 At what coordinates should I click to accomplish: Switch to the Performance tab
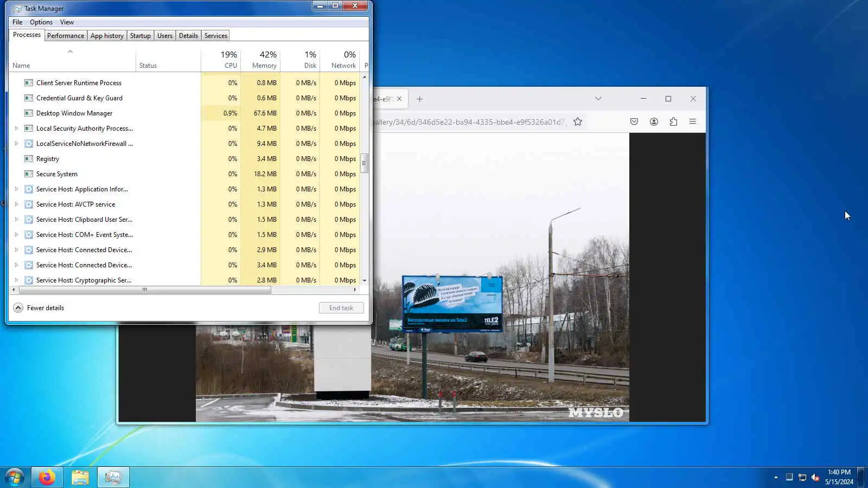[x=66, y=36]
